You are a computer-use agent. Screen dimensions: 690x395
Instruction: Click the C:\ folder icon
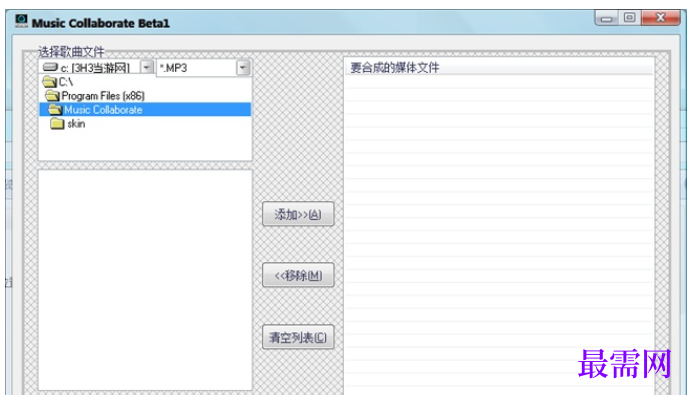[x=50, y=82]
